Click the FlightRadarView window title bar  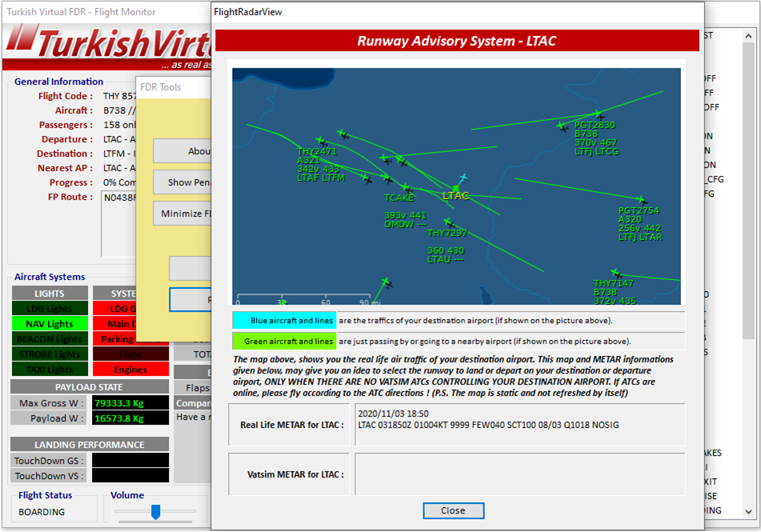[x=458, y=12]
